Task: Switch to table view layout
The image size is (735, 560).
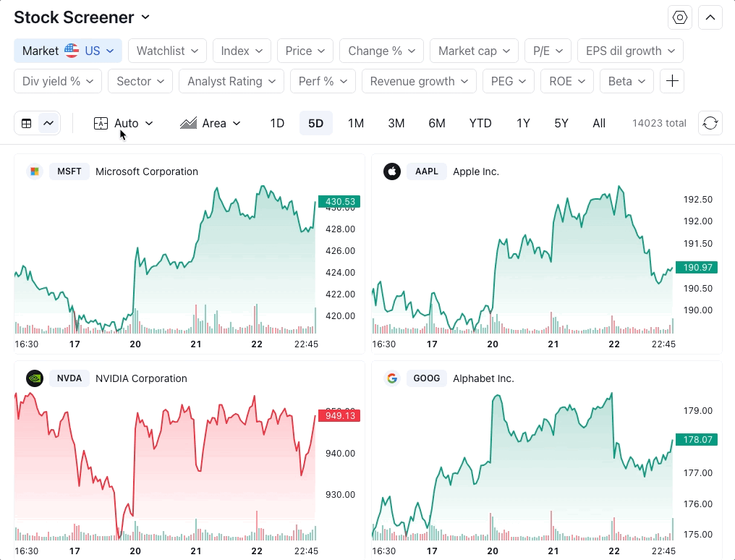Action: click(x=27, y=123)
